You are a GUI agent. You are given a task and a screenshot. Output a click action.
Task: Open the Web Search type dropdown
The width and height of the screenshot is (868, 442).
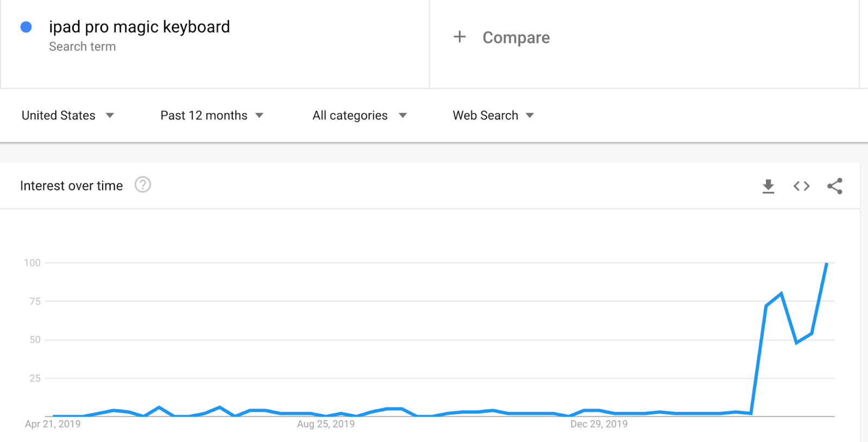click(x=492, y=115)
